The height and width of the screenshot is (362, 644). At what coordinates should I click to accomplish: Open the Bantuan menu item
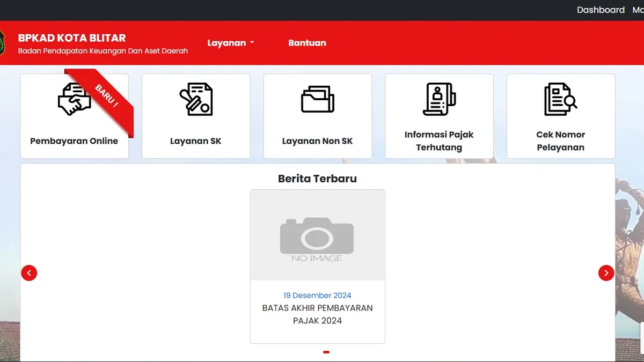[307, 43]
